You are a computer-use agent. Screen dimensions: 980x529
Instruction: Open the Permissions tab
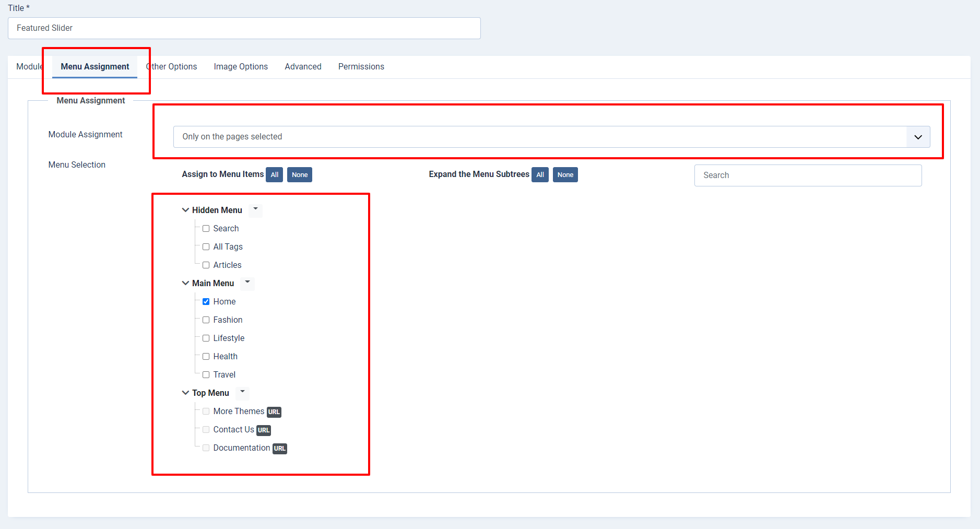point(361,67)
